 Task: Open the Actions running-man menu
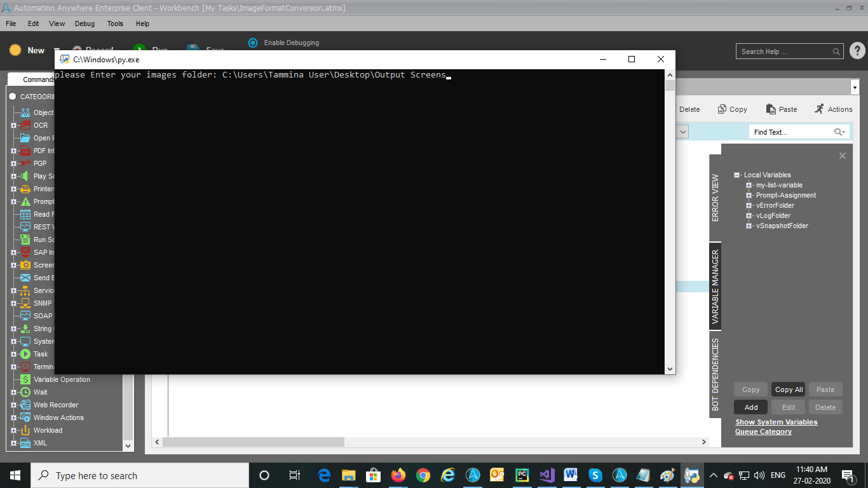[x=819, y=109]
